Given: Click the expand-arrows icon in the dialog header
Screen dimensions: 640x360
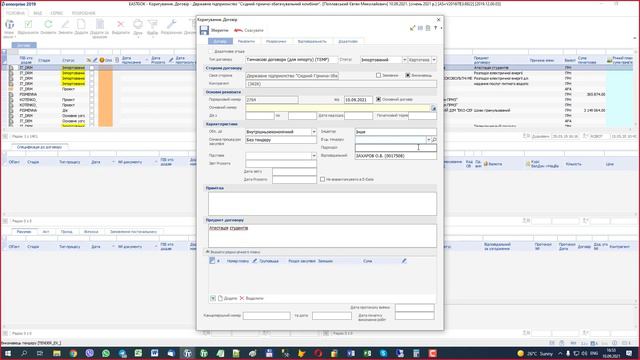Looking at the screenshot, I should click(x=412, y=28).
